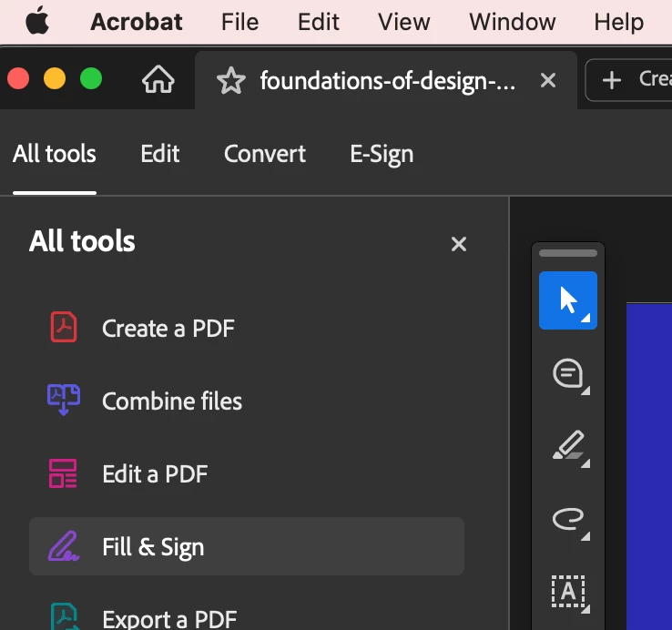This screenshot has height=630, width=672.
Task: Select the All tools toolbar tab
Action: tap(55, 154)
